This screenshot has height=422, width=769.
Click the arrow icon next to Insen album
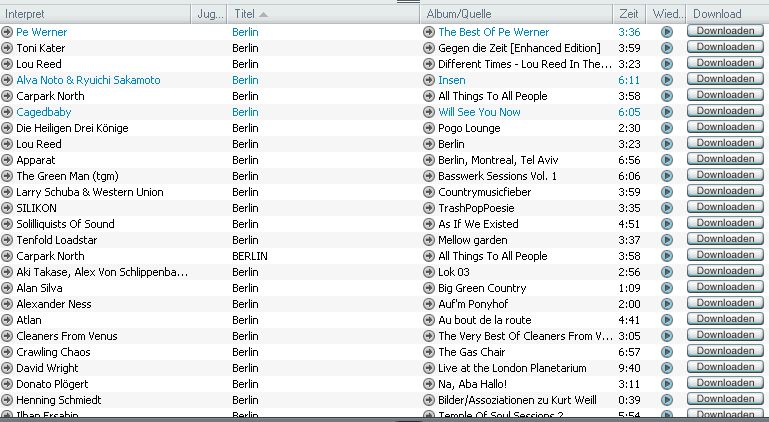429,80
